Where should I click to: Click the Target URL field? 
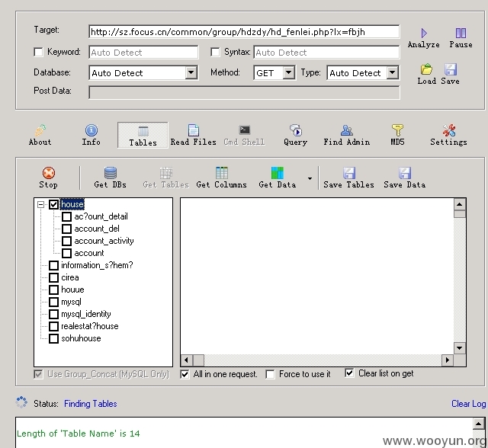(x=244, y=32)
